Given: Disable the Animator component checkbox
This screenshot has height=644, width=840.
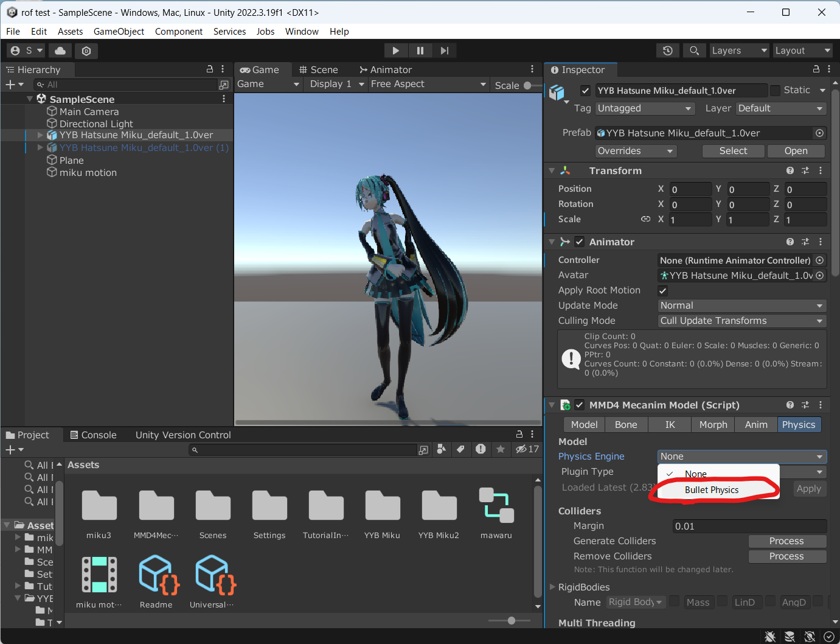Looking at the screenshot, I should click(579, 241).
